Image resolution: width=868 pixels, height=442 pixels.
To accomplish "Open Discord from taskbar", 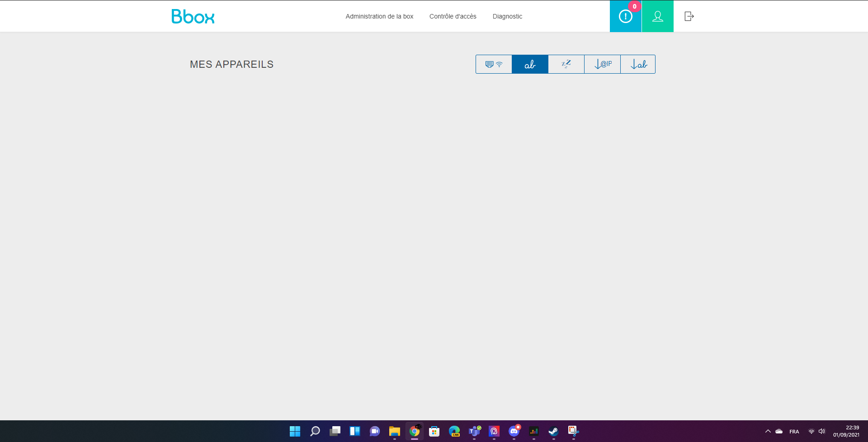I will click(x=514, y=431).
